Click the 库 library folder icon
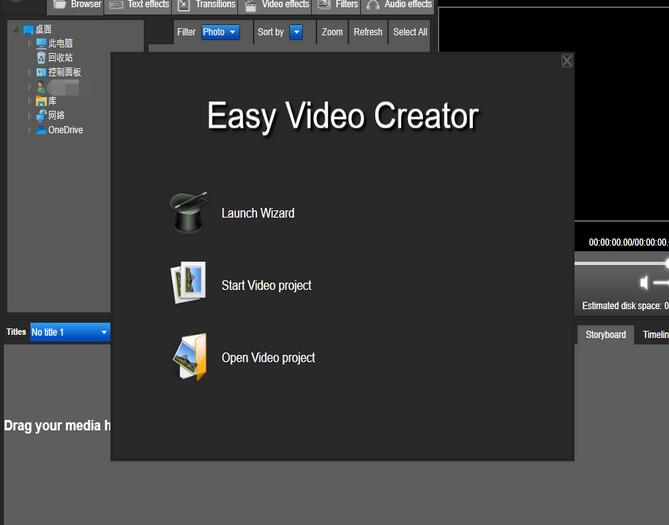The width and height of the screenshot is (669, 525). point(41,101)
